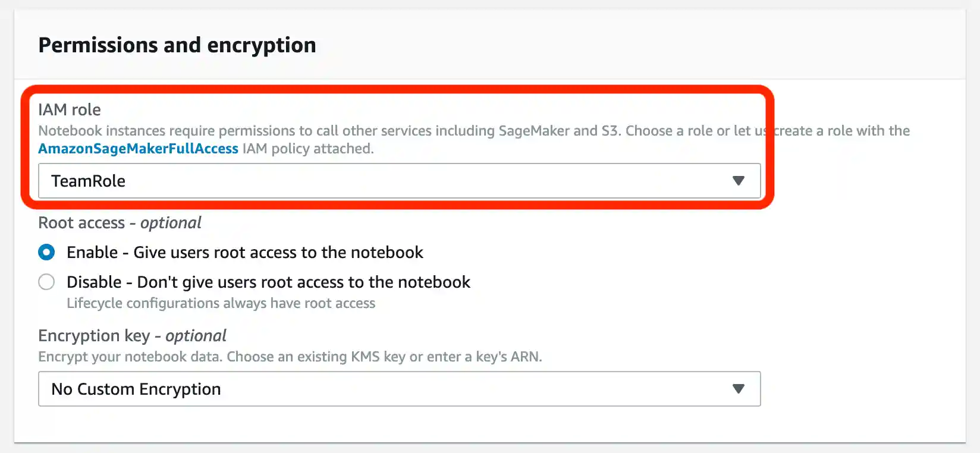
Task: Open the AmazonSageMakerFullAccess policy link
Action: [137, 149]
